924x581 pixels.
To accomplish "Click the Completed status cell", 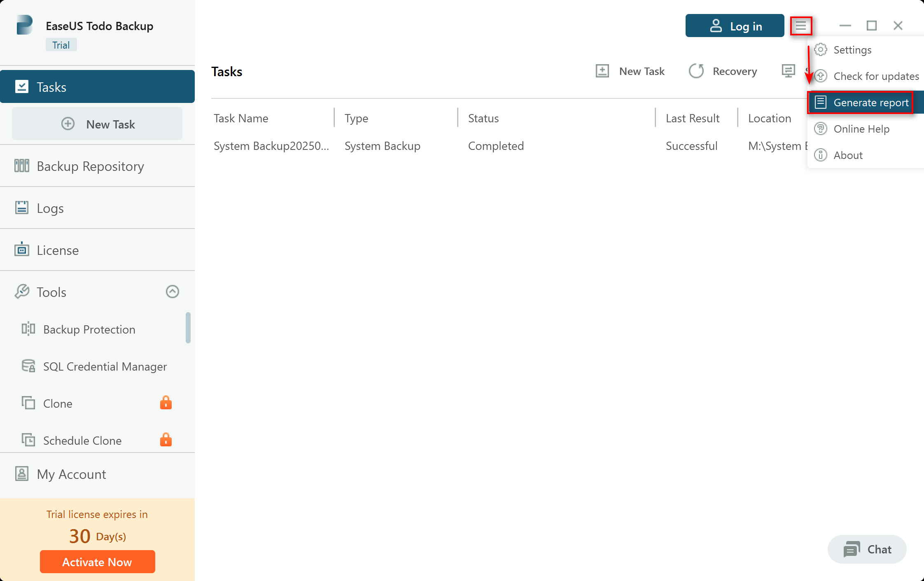I will tap(496, 146).
